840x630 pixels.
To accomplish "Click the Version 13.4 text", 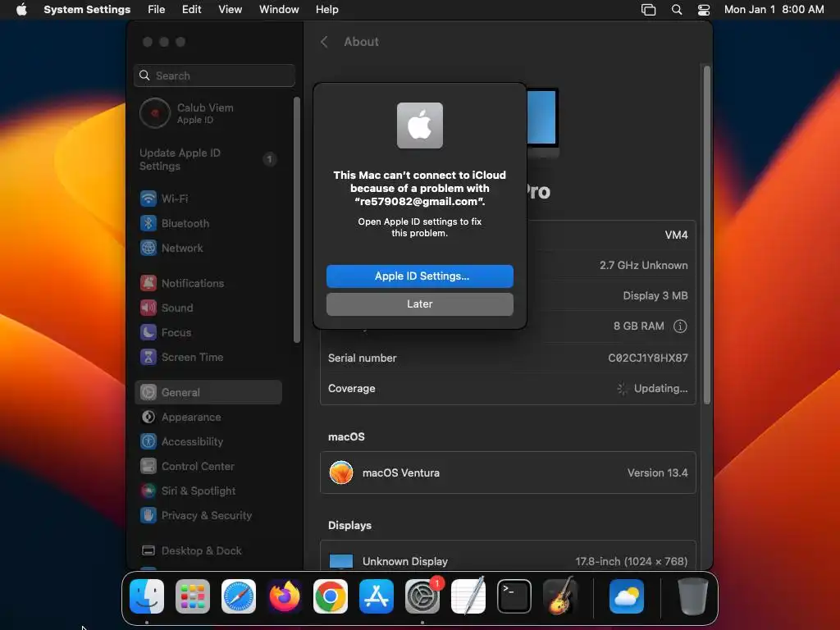I will point(657,472).
